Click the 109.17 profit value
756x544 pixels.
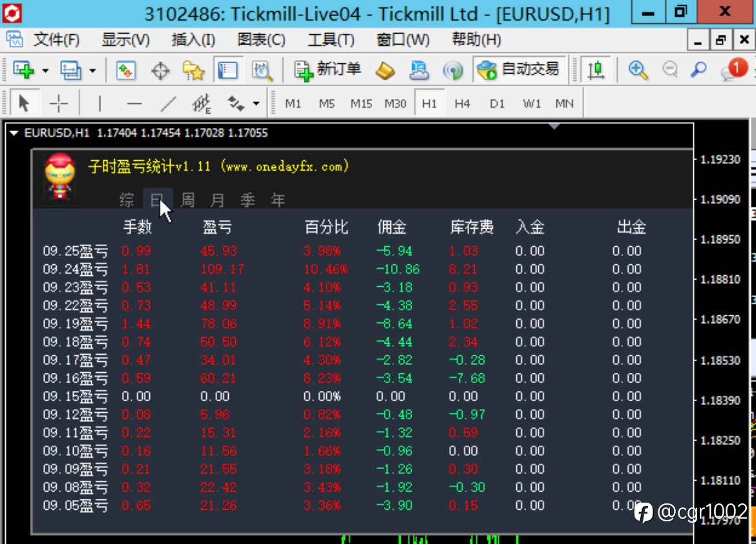222,269
